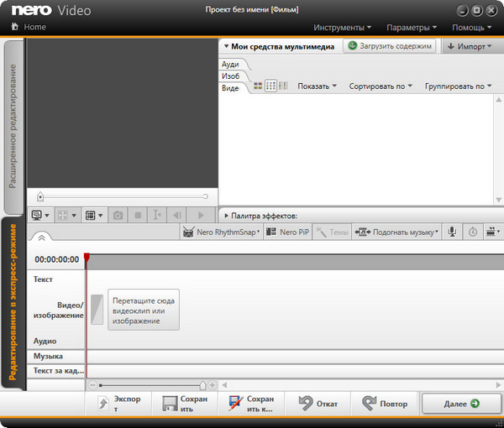Click the Откат undo button
This screenshot has height=428, width=504.
tap(318, 404)
